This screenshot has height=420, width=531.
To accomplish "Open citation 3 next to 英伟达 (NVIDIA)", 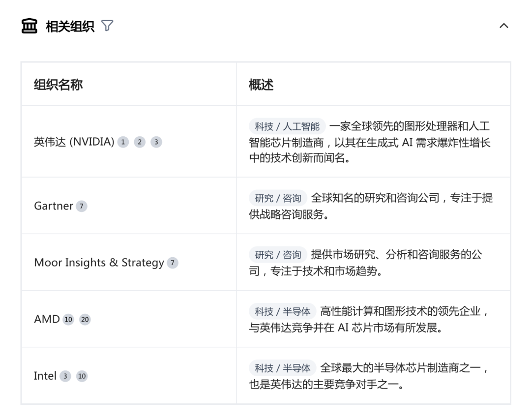I will pyautogui.click(x=156, y=142).
